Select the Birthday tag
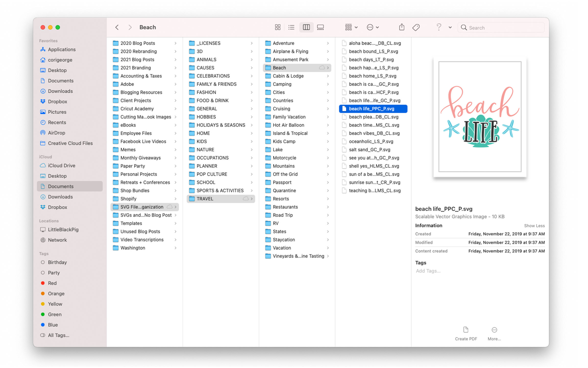 click(x=57, y=262)
